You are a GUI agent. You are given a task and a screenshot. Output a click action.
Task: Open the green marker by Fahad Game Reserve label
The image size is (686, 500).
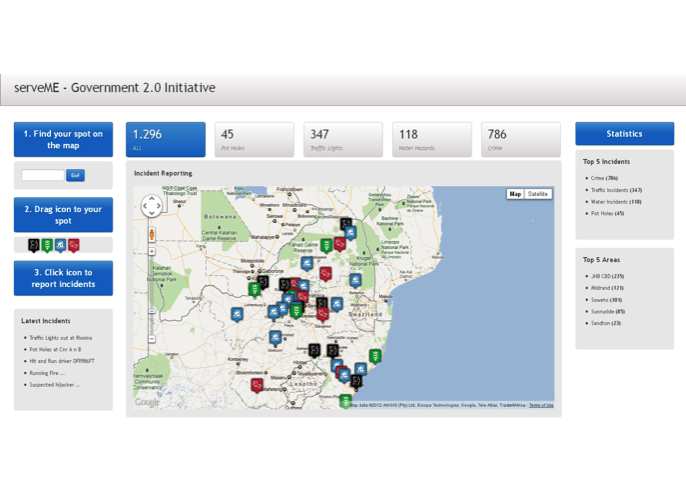coord(326,245)
